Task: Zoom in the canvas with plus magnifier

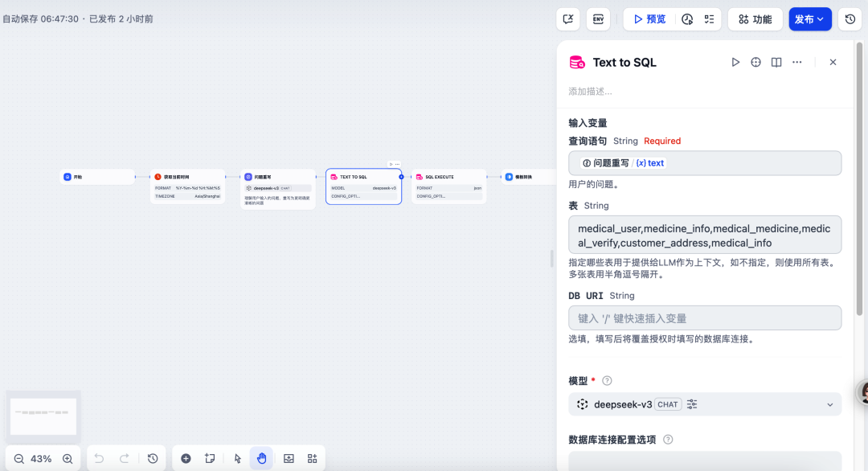Action: coord(68,459)
